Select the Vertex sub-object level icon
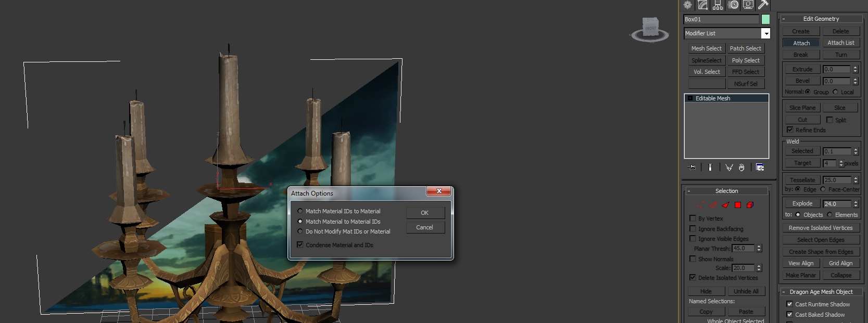 (x=700, y=205)
